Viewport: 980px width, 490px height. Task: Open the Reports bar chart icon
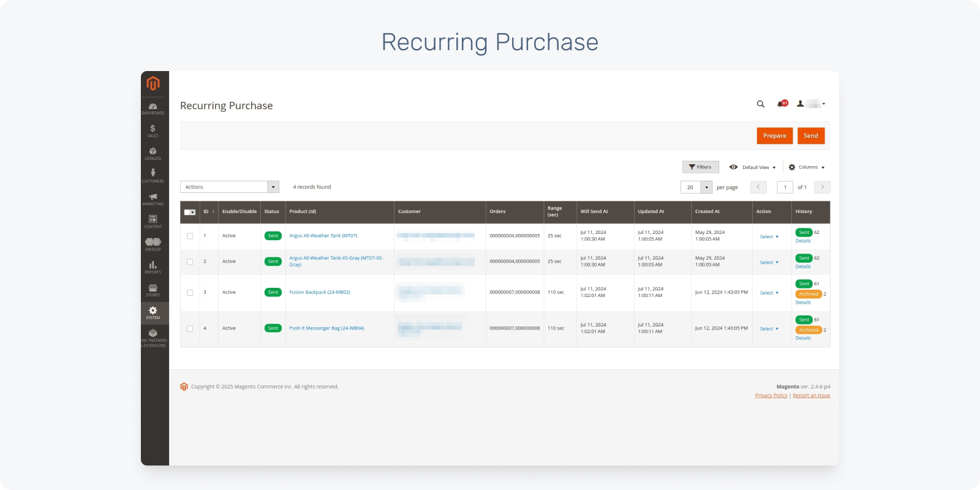click(x=153, y=267)
